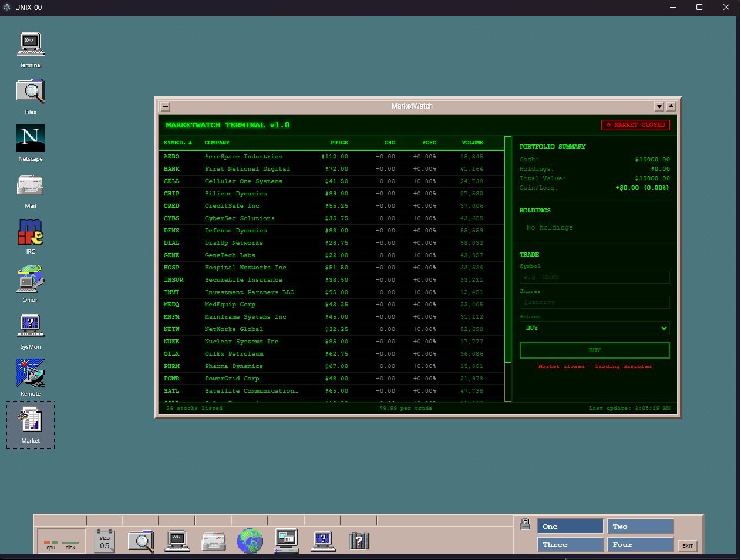Click the green BUY button
The width and height of the screenshot is (741, 560).
594,350
